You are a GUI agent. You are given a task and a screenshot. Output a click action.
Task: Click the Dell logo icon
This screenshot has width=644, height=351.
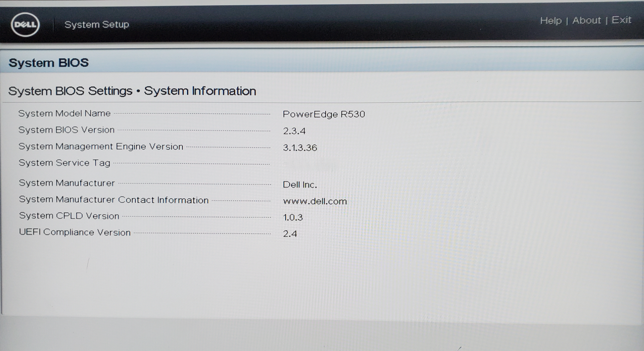[x=25, y=25]
